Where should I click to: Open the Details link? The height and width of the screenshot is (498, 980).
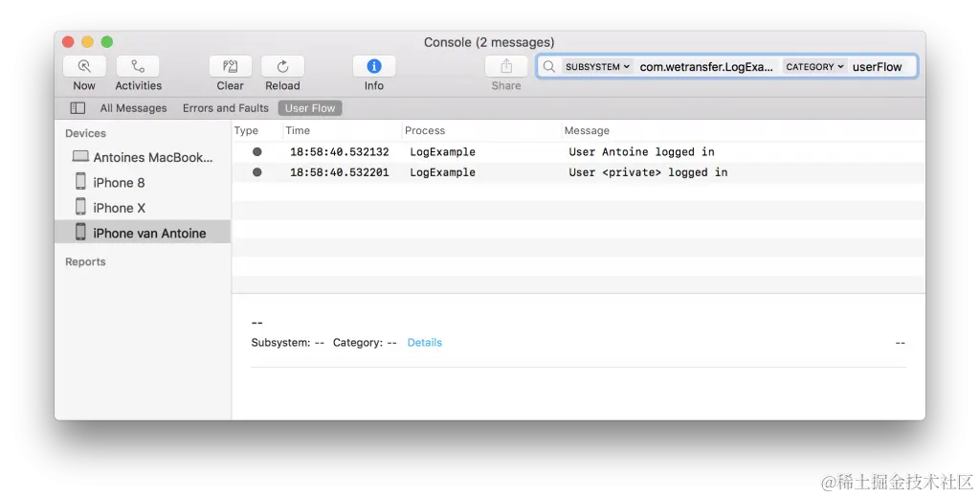point(424,342)
